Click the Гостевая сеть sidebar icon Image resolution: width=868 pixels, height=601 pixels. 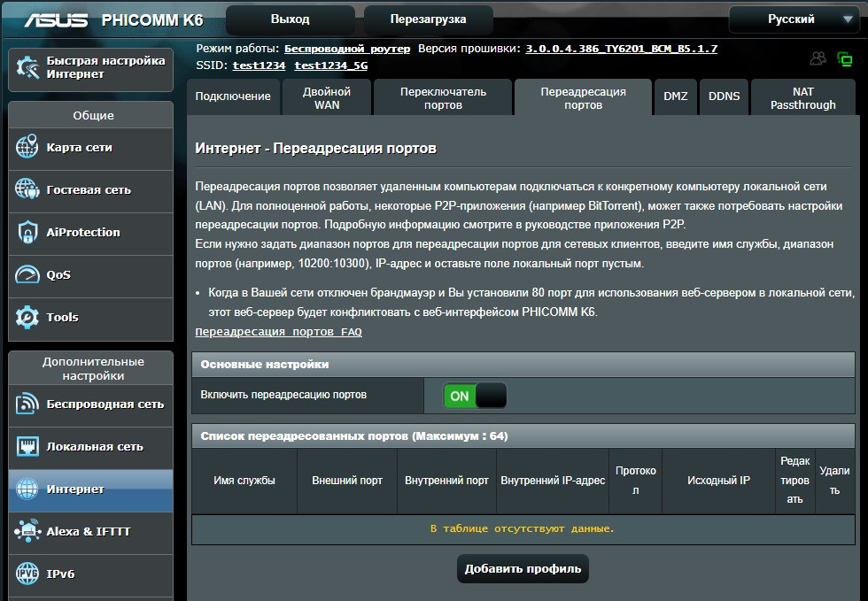pos(27,189)
